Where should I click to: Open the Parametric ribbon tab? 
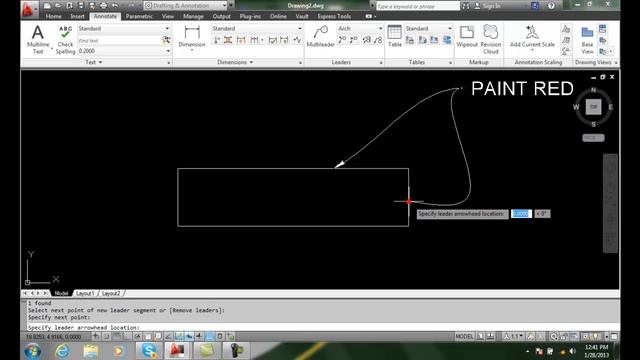pyautogui.click(x=139, y=16)
